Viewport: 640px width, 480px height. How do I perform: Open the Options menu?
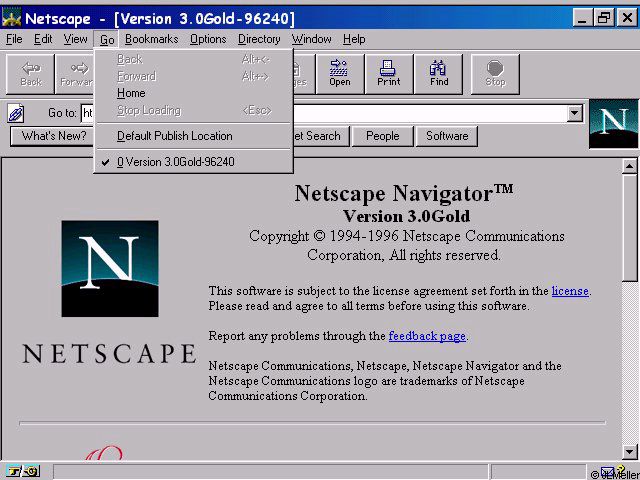click(x=208, y=39)
